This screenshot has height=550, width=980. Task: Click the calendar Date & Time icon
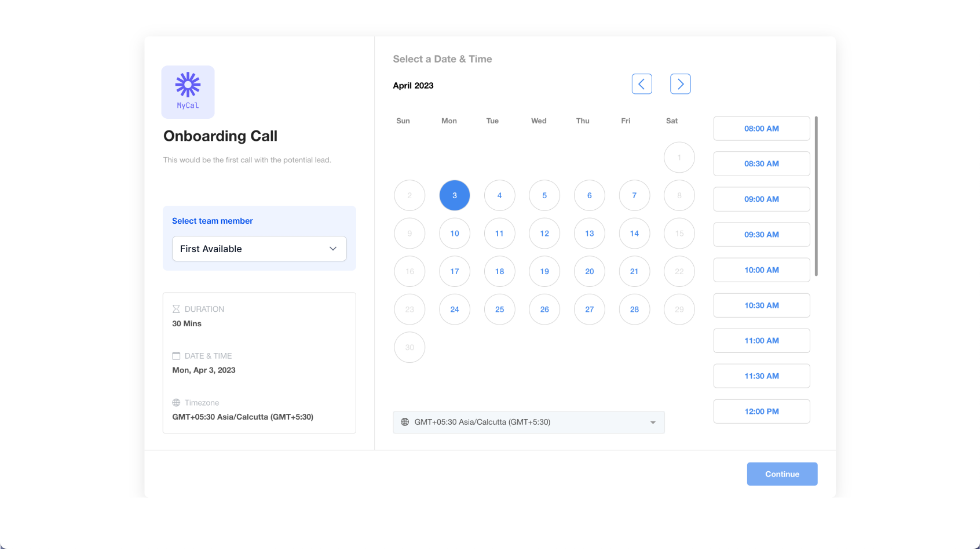176,356
